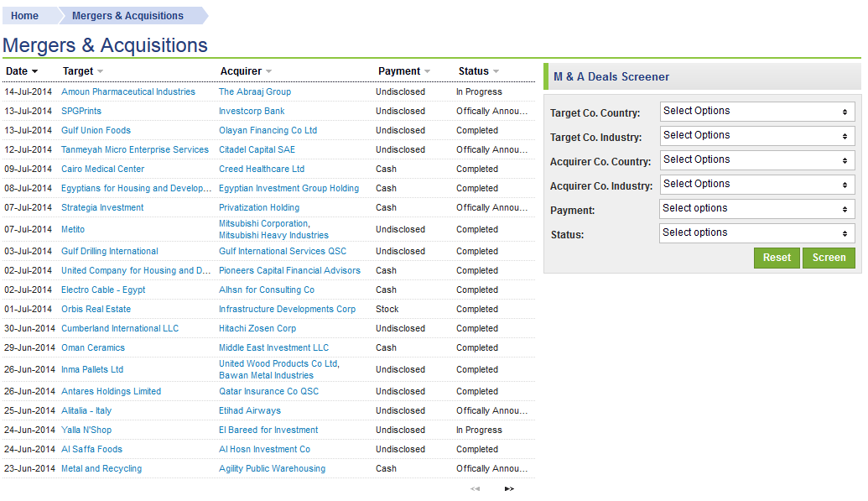
Task: Open Strategia Investment link
Action: click(102, 208)
